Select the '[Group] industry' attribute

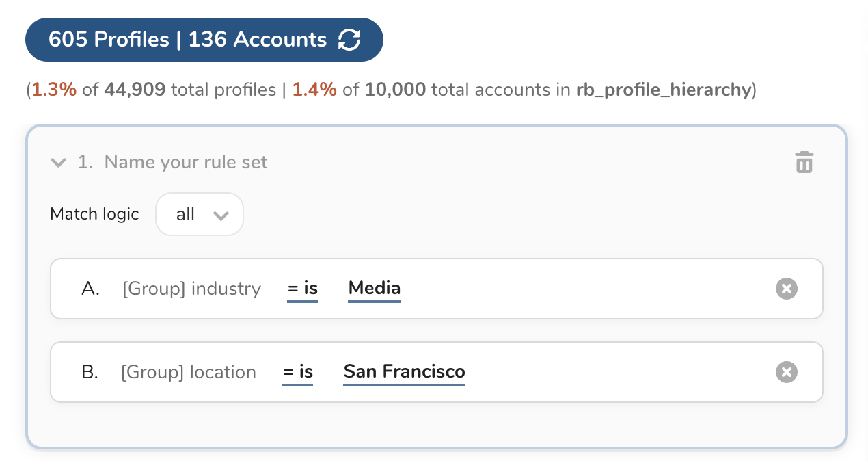(191, 289)
